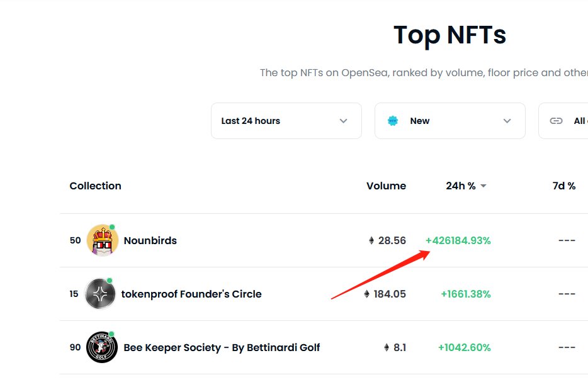Click the chain link icon

pyautogui.click(x=556, y=121)
